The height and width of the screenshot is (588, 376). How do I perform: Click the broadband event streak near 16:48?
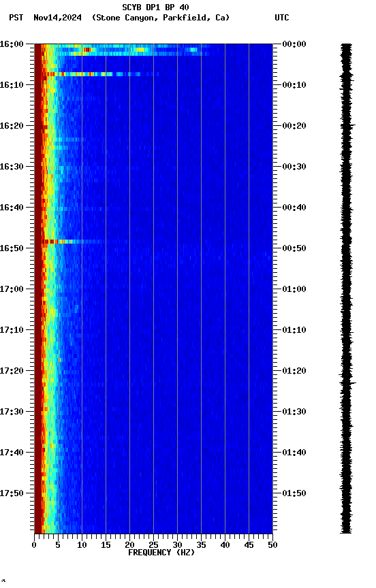coord(73,242)
